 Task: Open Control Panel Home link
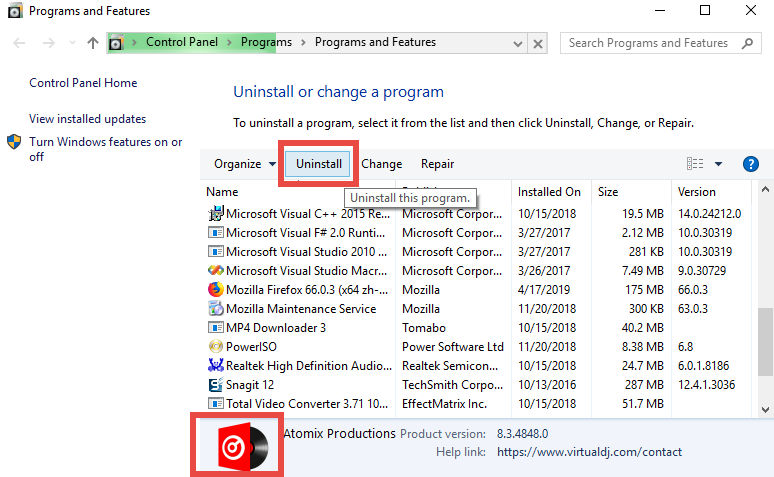(x=83, y=83)
